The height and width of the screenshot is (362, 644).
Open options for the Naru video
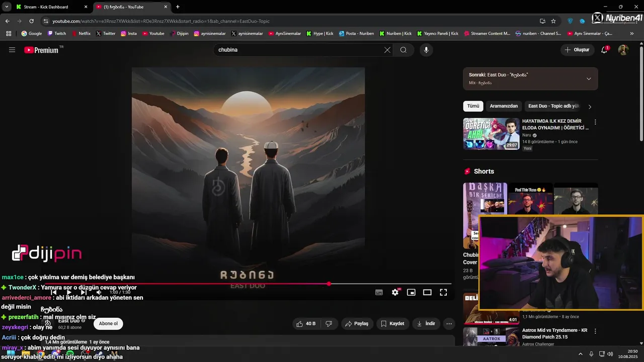point(595,122)
